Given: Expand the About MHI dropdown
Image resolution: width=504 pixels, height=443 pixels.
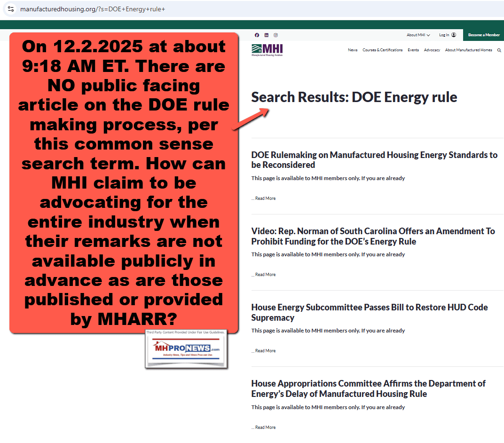Looking at the screenshot, I should pos(417,35).
